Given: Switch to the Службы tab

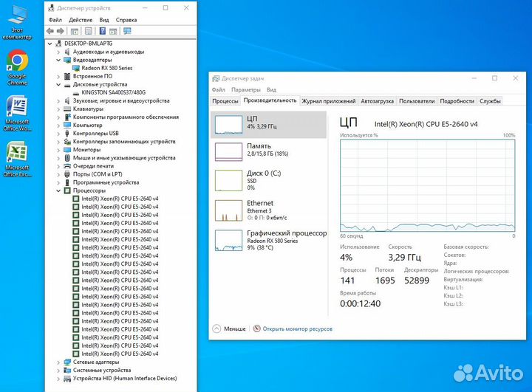Looking at the screenshot, I should tap(490, 101).
